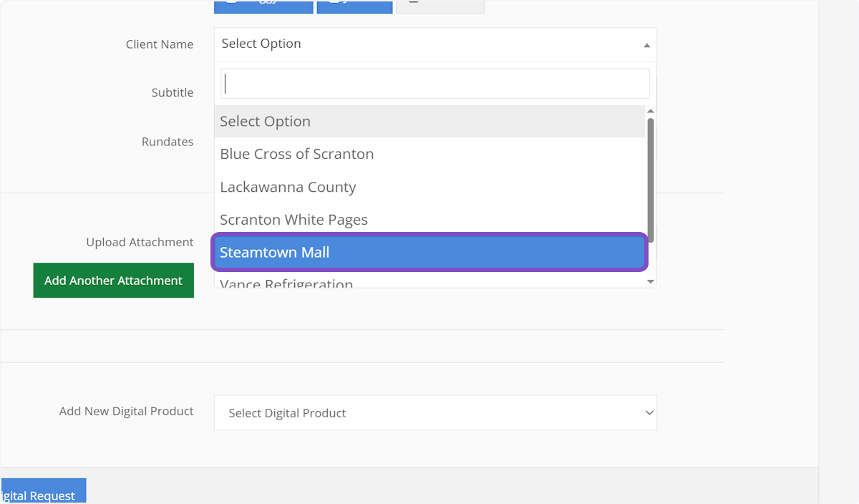Click the Upload Attachment label
Image resolution: width=859 pixels, height=504 pixels.
(x=140, y=243)
